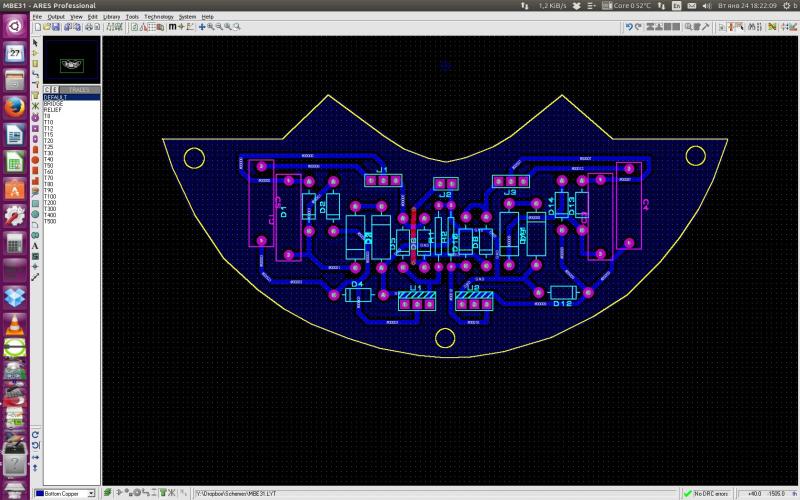
Task: Toggle the 'C' button above trace list
Action: click(x=46, y=90)
